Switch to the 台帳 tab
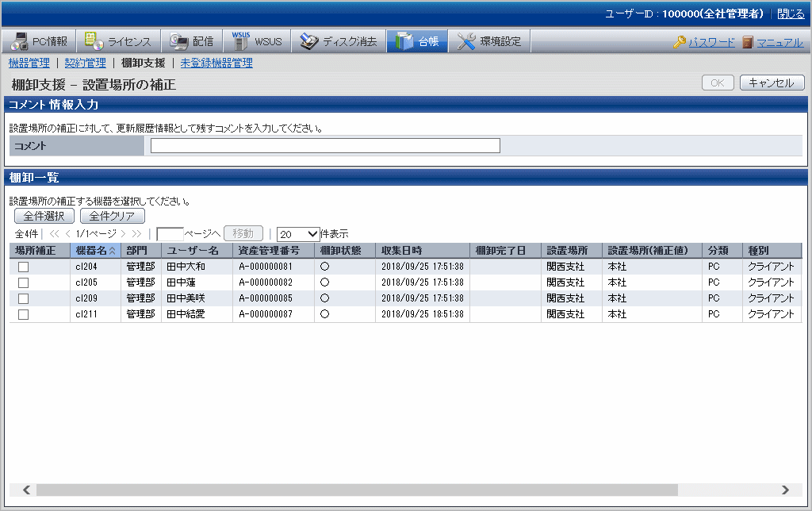Viewport: 812px width, 511px height. (417, 41)
